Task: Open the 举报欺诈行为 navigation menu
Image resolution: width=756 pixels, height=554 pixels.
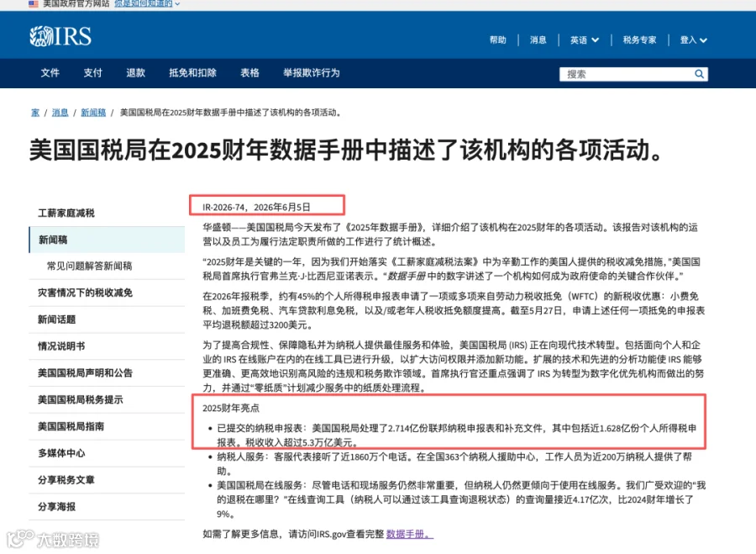Action: coord(312,73)
